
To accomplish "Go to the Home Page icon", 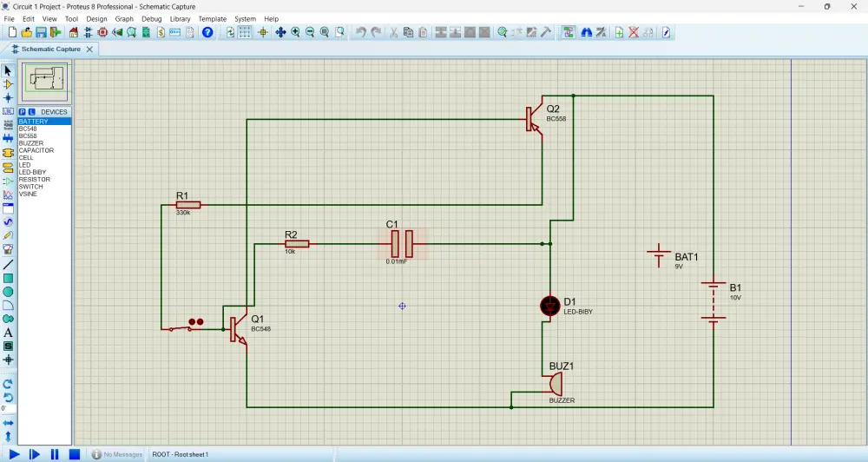I will (73, 33).
